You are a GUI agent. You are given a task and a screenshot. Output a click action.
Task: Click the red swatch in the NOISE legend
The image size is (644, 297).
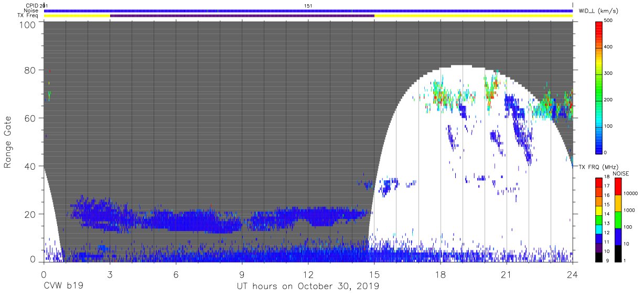[618, 186]
